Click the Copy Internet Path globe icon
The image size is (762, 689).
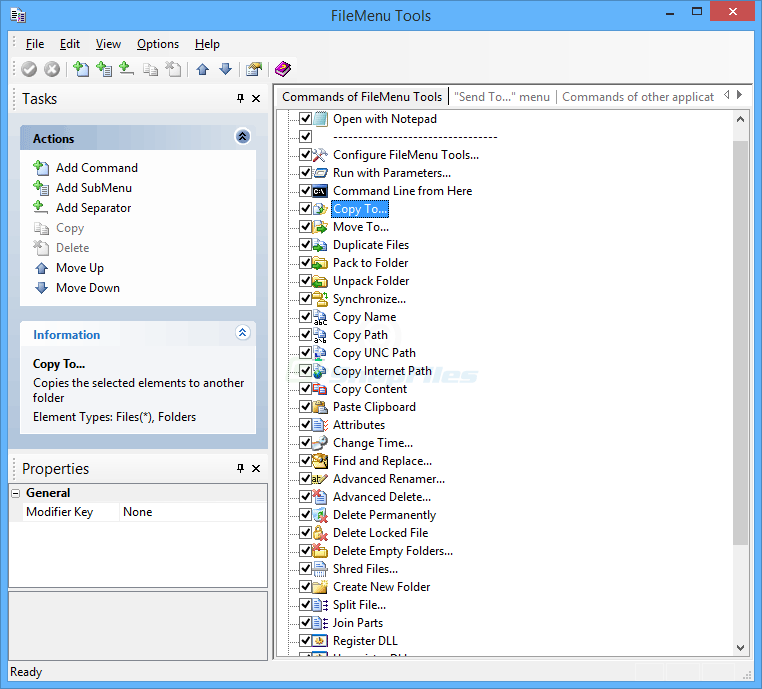tap(320, 371)
